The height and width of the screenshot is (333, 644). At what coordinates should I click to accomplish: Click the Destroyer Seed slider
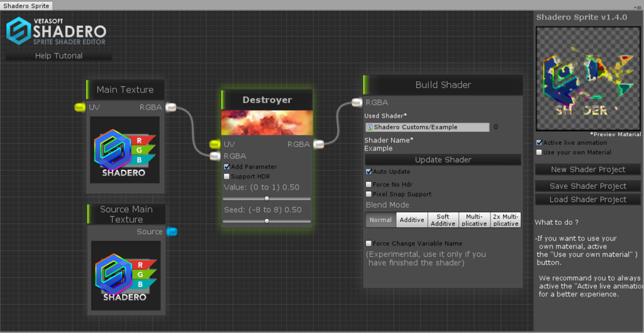tap(267, 221)
